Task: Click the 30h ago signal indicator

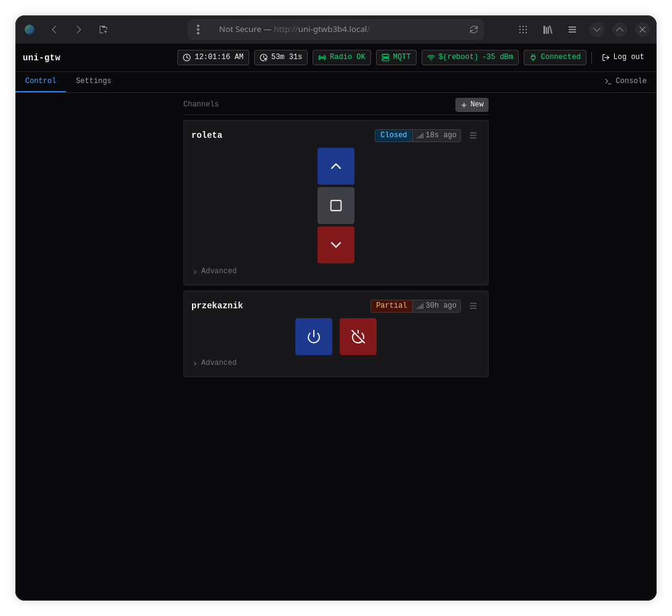Action: click(436, 306)
